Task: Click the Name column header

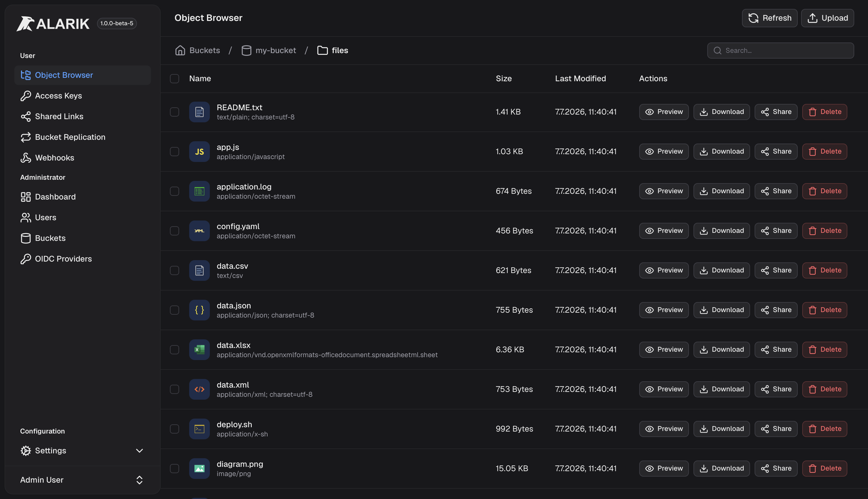Action: [x=200, y=78]
